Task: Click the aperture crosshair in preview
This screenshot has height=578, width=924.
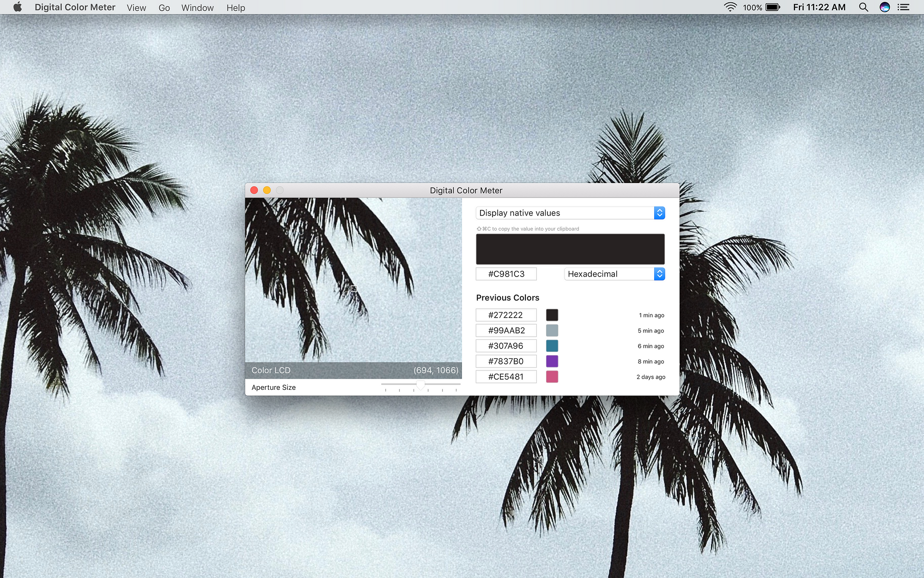Action: pos(353,289)
